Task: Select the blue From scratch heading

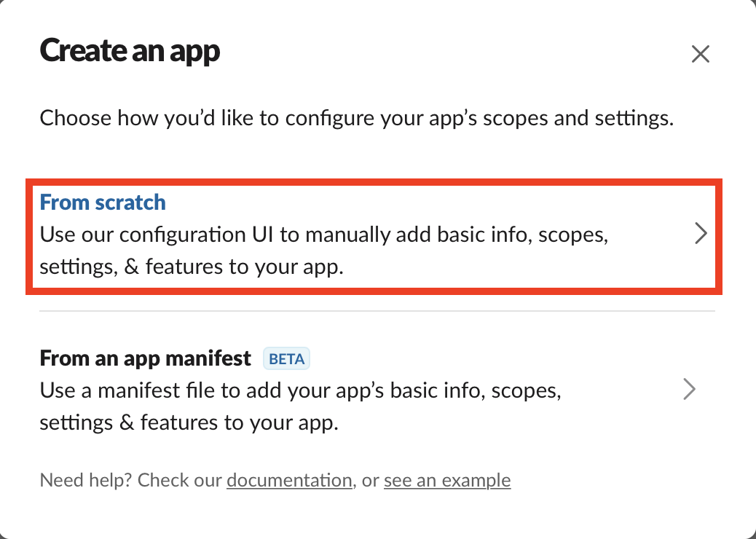Action: (103, 202)
